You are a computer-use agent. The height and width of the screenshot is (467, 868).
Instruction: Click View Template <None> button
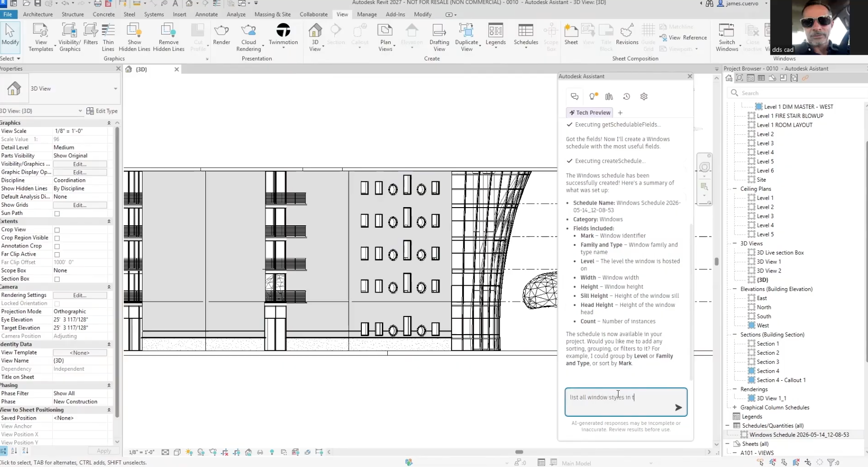(80, 353)
